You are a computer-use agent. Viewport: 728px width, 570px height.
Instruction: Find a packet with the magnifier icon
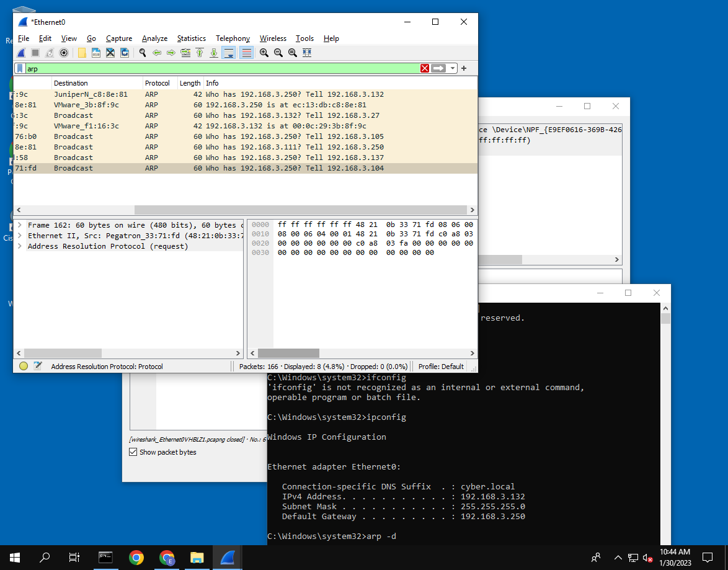[x=143, y=53]
